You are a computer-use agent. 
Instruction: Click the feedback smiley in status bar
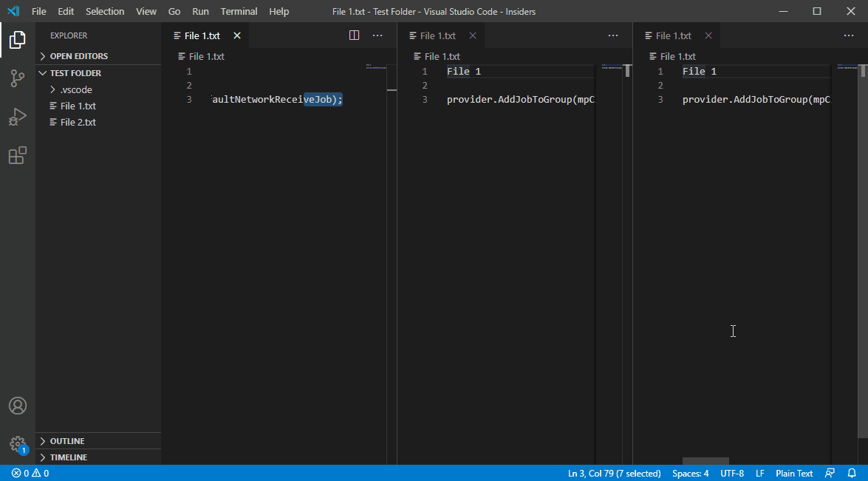click(x=830, y=473)
